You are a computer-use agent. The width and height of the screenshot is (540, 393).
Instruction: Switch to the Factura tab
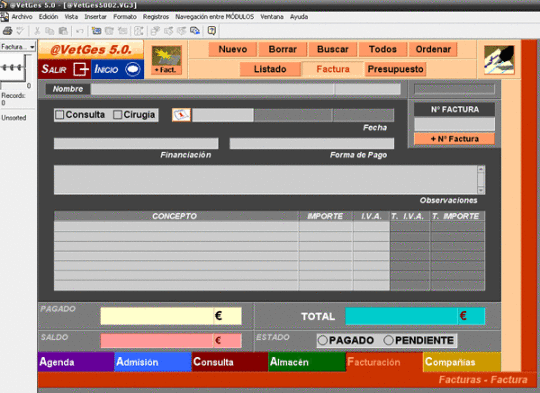pos(333,69)
